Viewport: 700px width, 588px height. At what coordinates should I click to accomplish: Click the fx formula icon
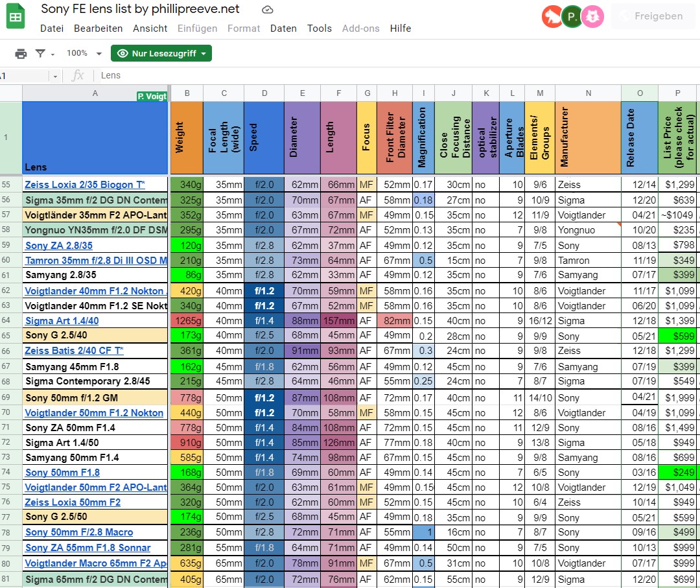pyautogui.click(x=78, y=75)
